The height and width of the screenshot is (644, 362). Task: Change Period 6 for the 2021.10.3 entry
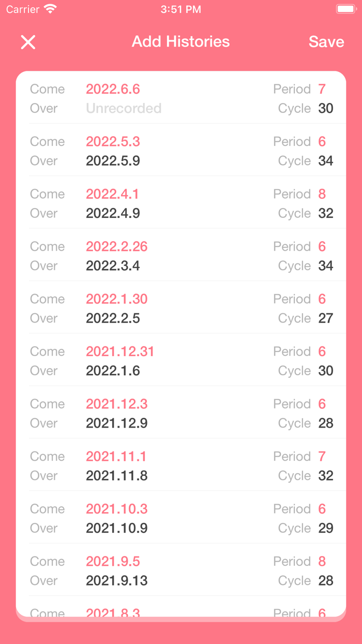(322, 509)
